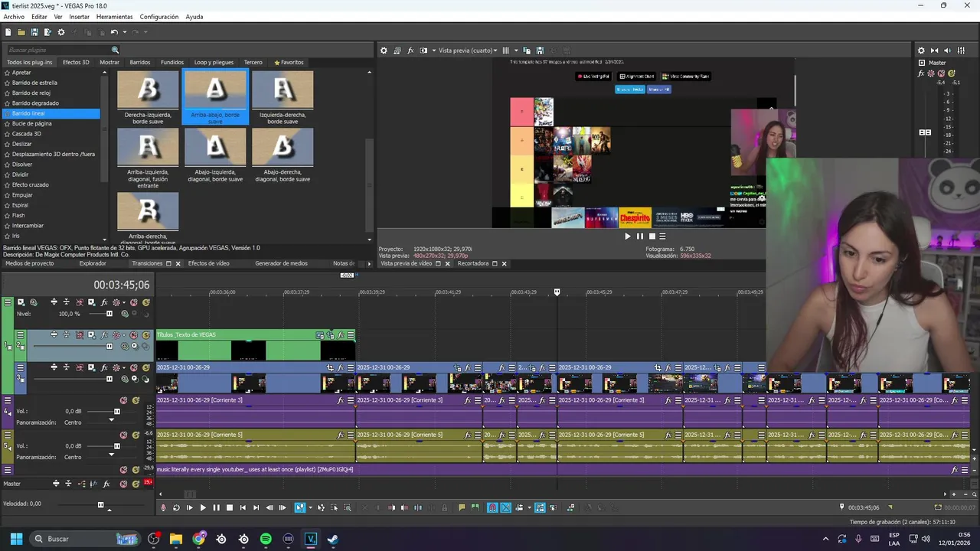
Task: Click Play from start in transport bar
Action: (x=190, y=507)
